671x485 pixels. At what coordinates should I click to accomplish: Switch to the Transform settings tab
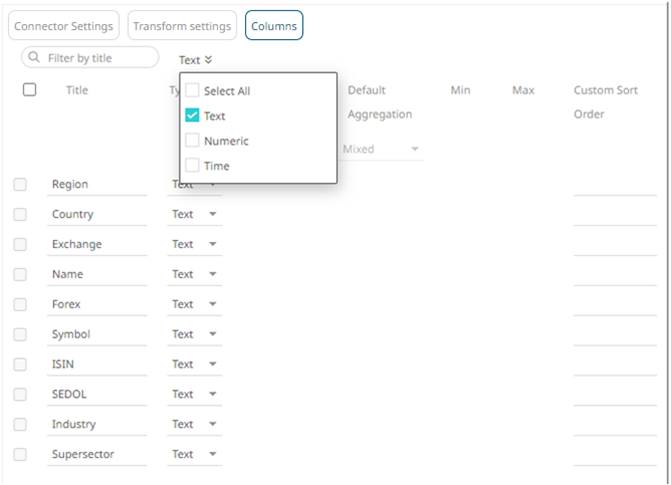[x=182, y=26]
